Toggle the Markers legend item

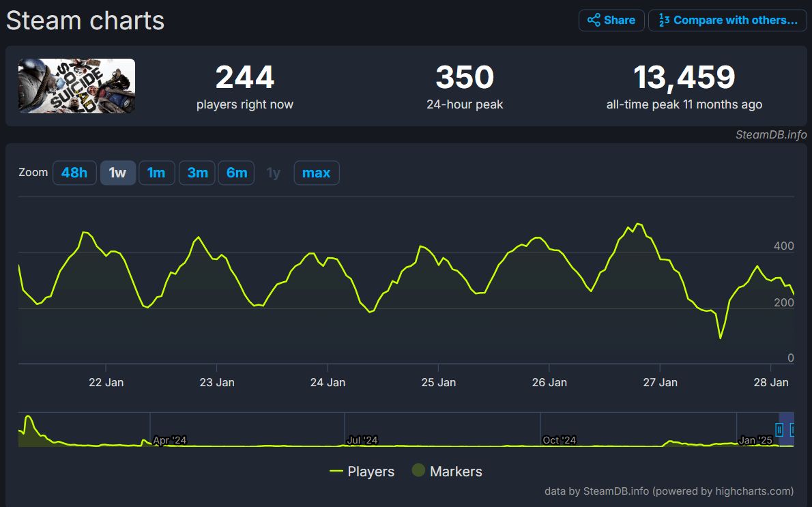(447, 472)
